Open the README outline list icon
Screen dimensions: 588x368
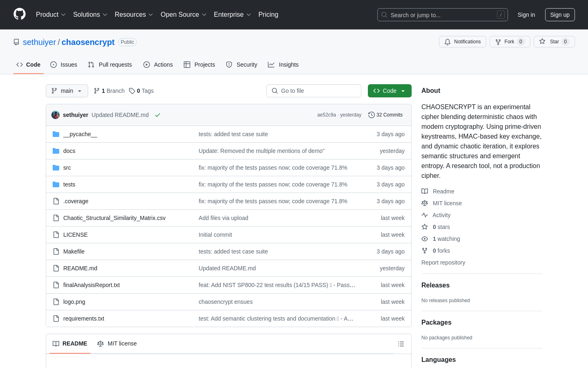point(401,344)
